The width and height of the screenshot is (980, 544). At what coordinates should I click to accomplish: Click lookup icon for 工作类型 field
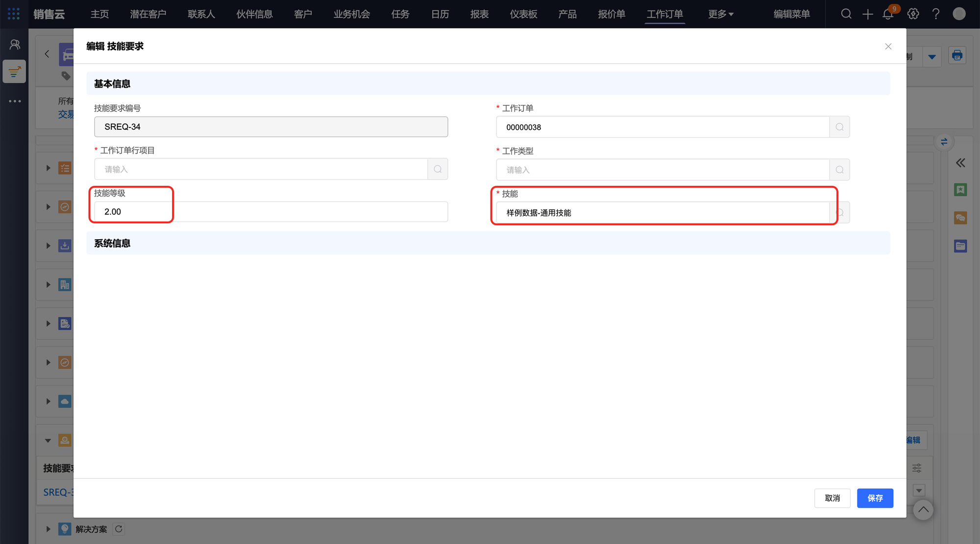(839, 170)
